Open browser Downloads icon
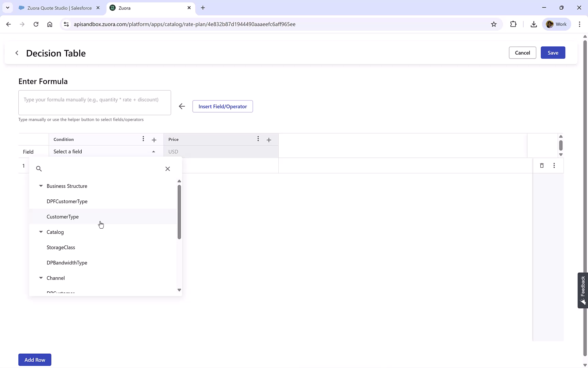Screen dimensions: 588x368 (534, 24)
